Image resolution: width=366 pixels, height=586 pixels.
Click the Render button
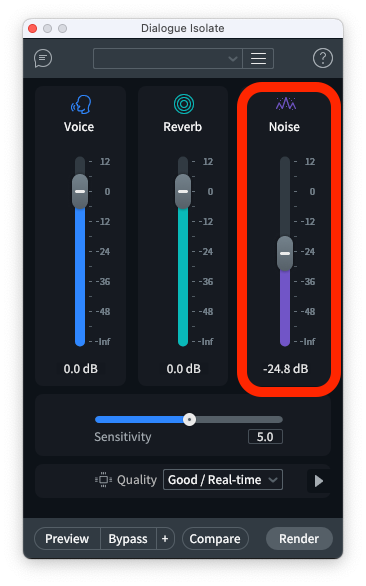coord(299,539)
